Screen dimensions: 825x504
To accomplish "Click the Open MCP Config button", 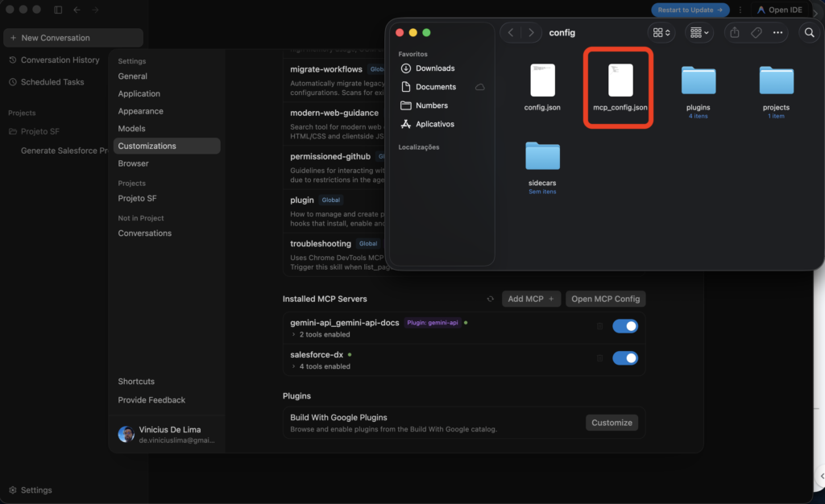I will click(x=606, y=299).
